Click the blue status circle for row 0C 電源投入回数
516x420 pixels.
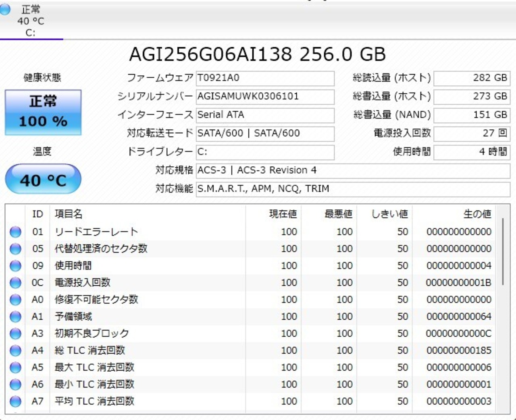coord(15,283)
